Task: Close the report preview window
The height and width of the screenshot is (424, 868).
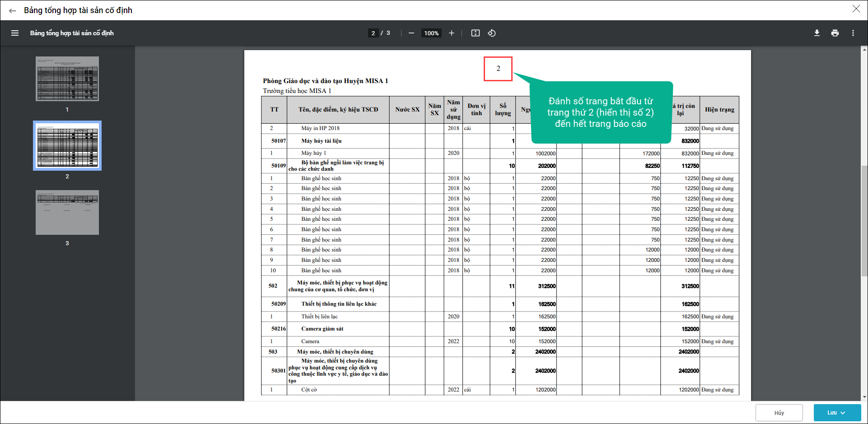Action: coord(856,9)
